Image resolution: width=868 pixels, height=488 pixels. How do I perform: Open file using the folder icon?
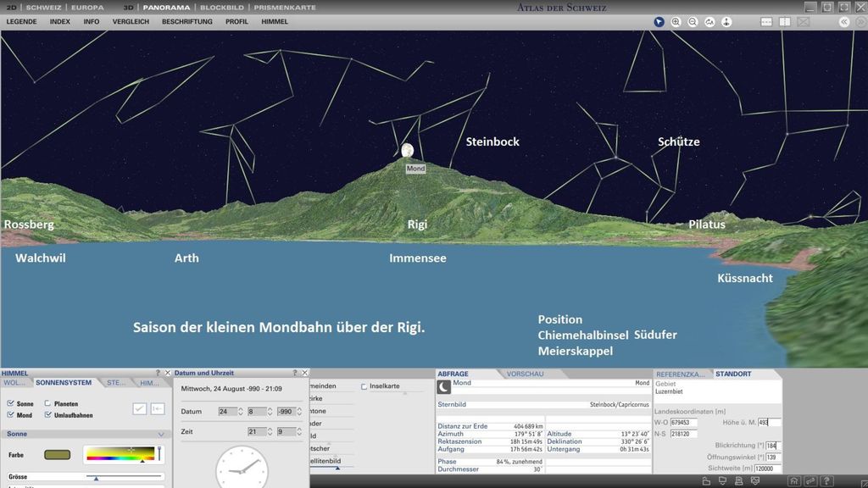coord(706,481)
